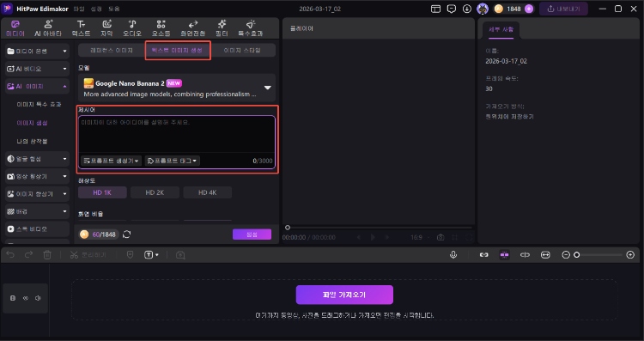Select the 텍스트 text tool
This screenshot has width=644, height=341.
point(81,28)
